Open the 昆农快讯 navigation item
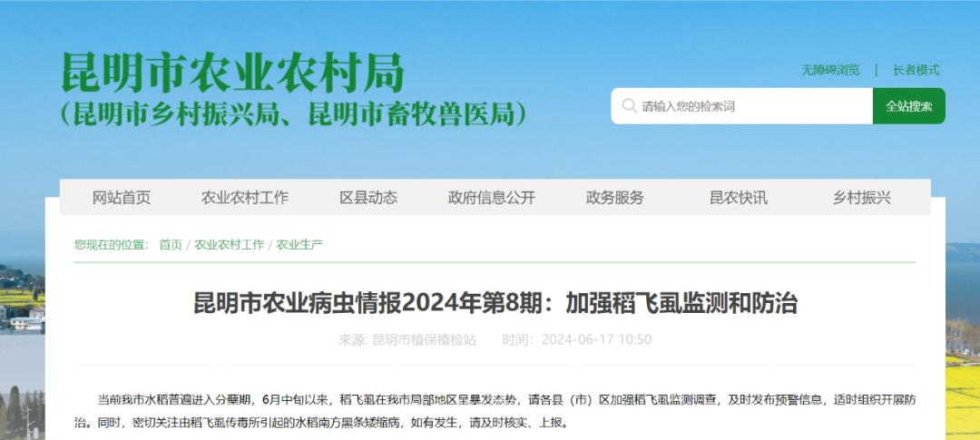The height and width of the screenshot is (440, 980). pos(739,198)
